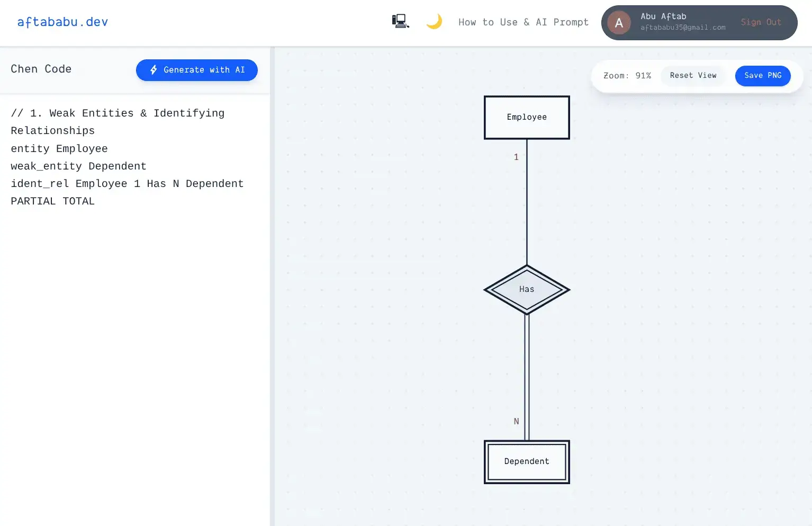
Task: Click the user avatar letter A
Action: click(619, 23)
